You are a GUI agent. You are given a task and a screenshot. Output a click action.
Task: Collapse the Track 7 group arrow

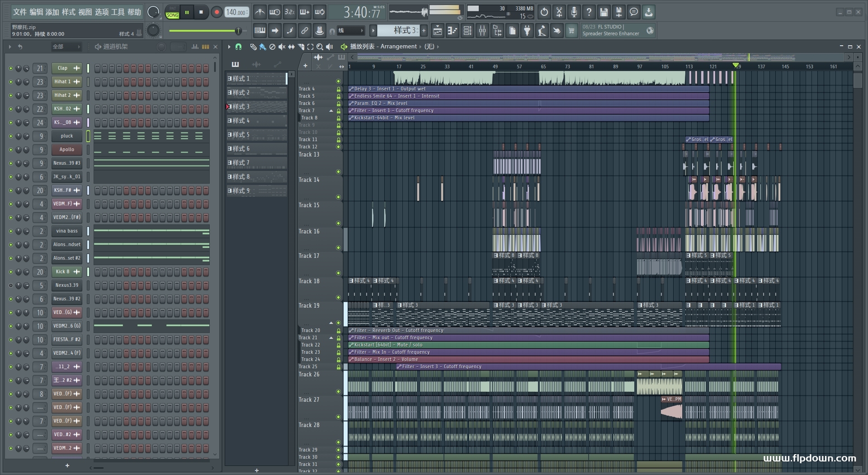[331, 111]
